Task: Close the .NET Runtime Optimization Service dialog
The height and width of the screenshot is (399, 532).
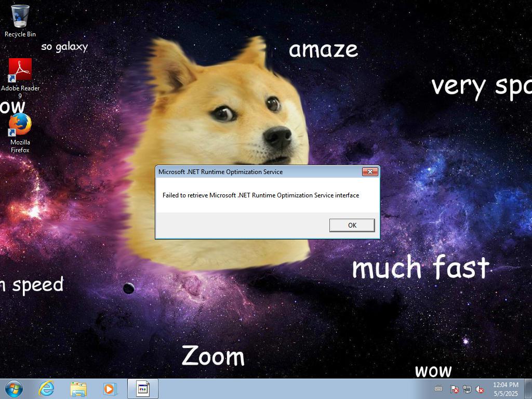Action: [x=369, y=172]
